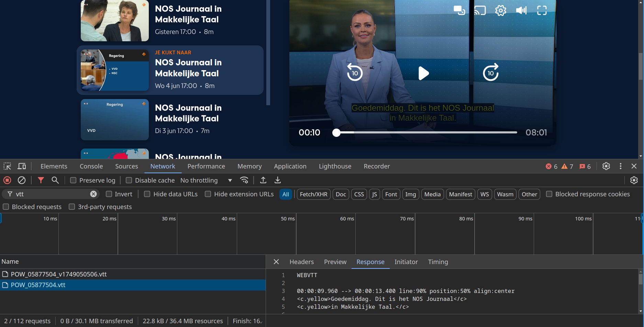Close the request details pane
Screen dimensions: 644x327
[x=276, y=262]
